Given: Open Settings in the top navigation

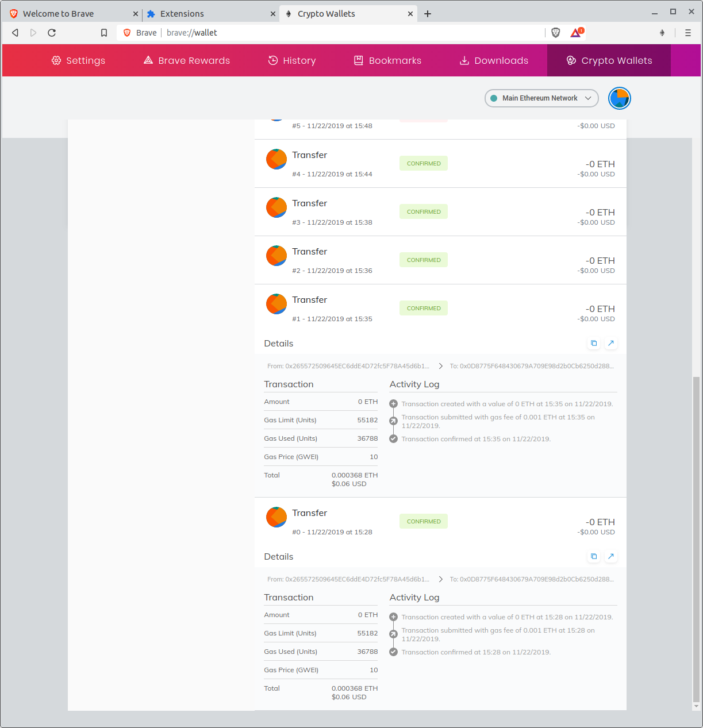Looking at the screenshot, I should 78,60.
